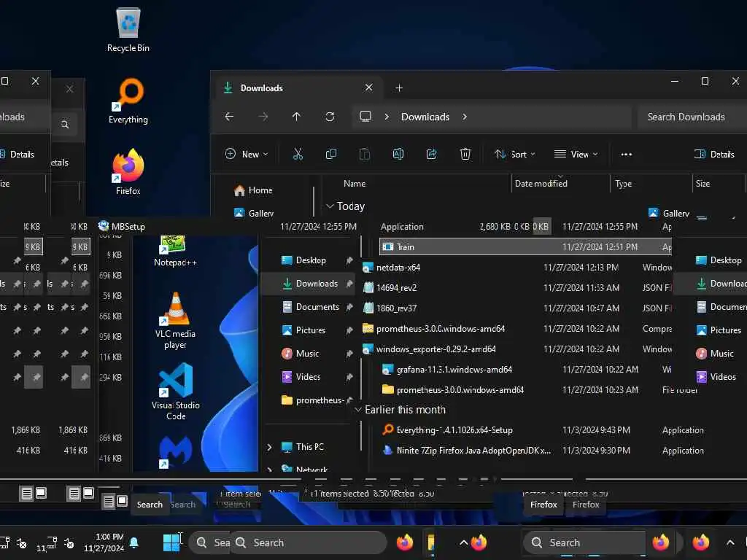Click the notification bell in taskbar

(134, 542)
